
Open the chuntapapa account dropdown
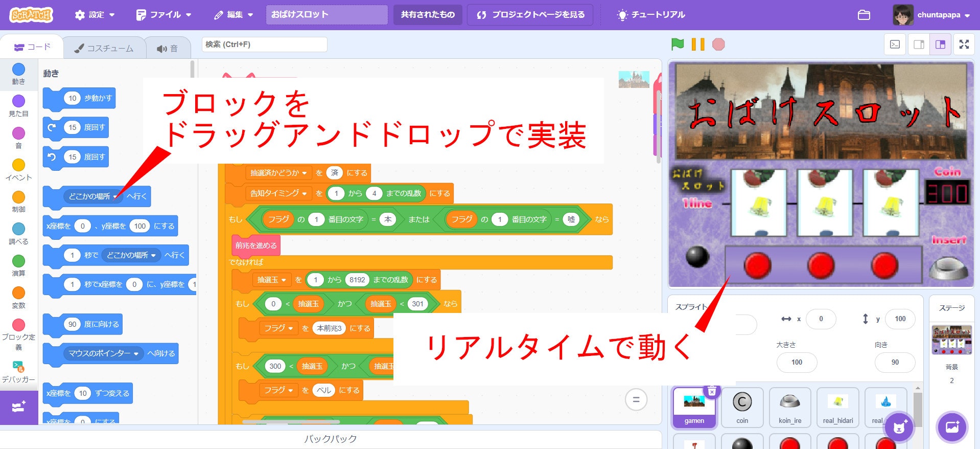point(931,15)
